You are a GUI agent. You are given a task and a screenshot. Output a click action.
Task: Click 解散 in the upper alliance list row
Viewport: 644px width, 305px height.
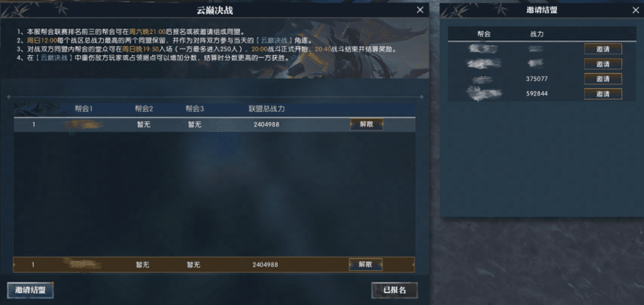click(367, 125)
